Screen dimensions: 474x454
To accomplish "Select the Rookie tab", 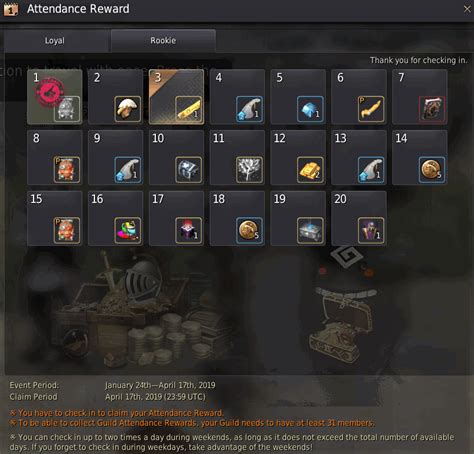I will (x=163, y=41).
